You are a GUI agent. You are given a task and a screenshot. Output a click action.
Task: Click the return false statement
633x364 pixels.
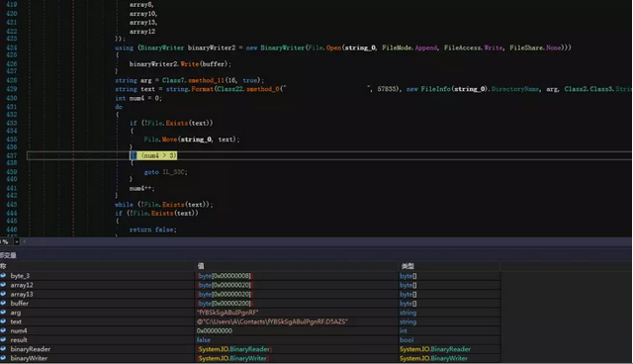[x=152, y=229]
